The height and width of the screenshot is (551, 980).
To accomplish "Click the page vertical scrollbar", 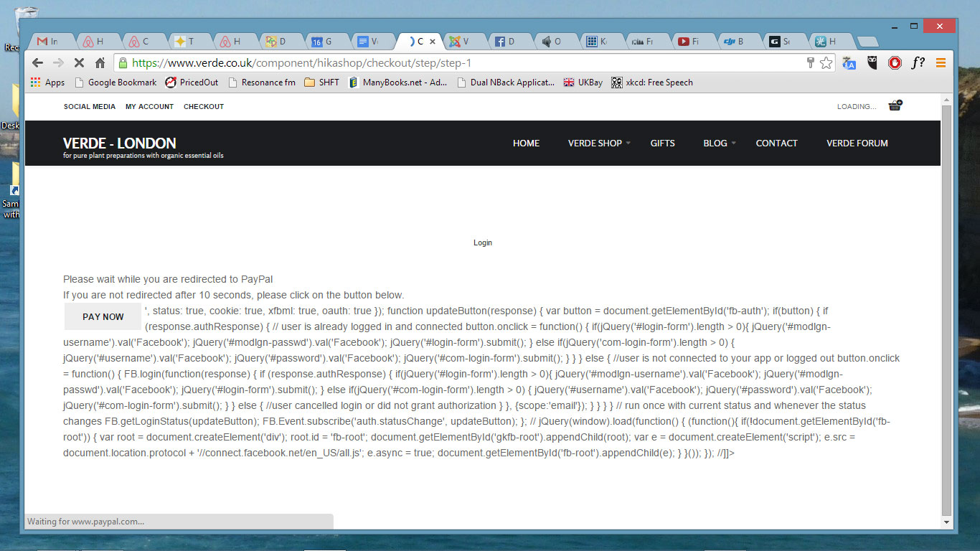I will [x=947, y=310].
